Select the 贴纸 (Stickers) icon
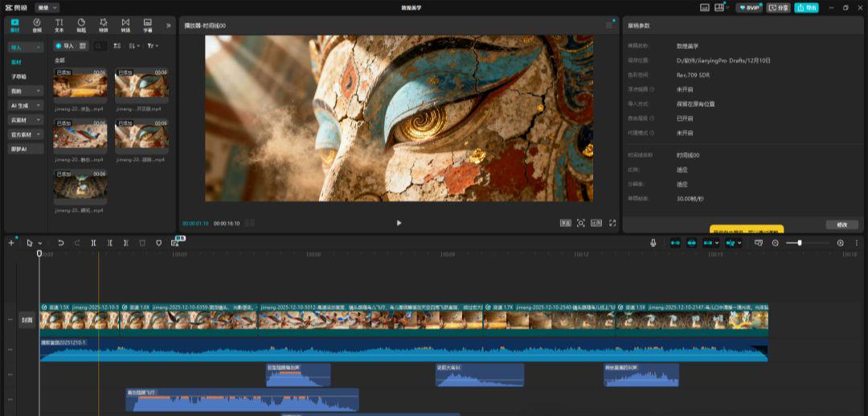Viewport: 868px width, 416px height. coord(81,24)
